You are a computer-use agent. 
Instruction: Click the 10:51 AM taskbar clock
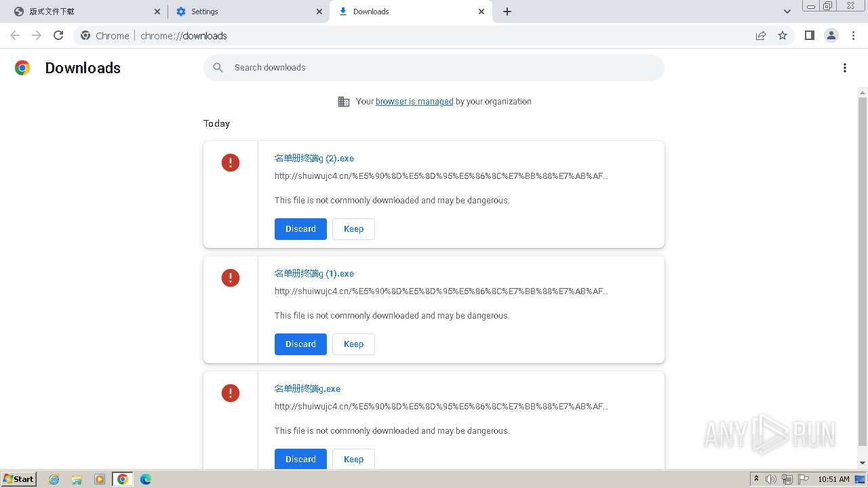click(x=833, y=479)
